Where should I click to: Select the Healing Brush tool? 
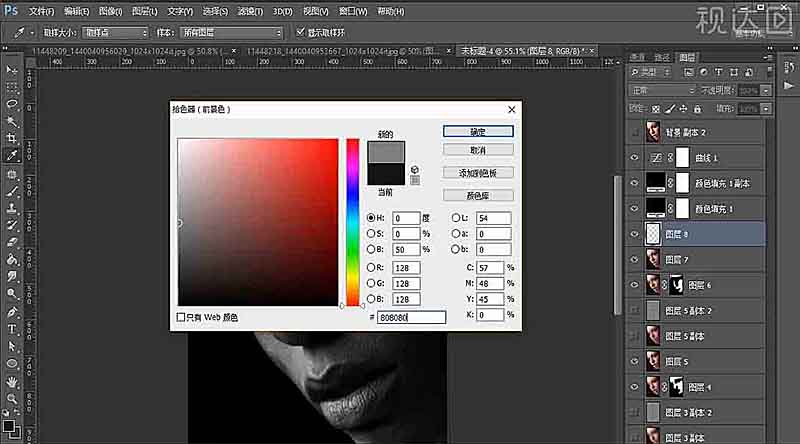coord(12,174)
